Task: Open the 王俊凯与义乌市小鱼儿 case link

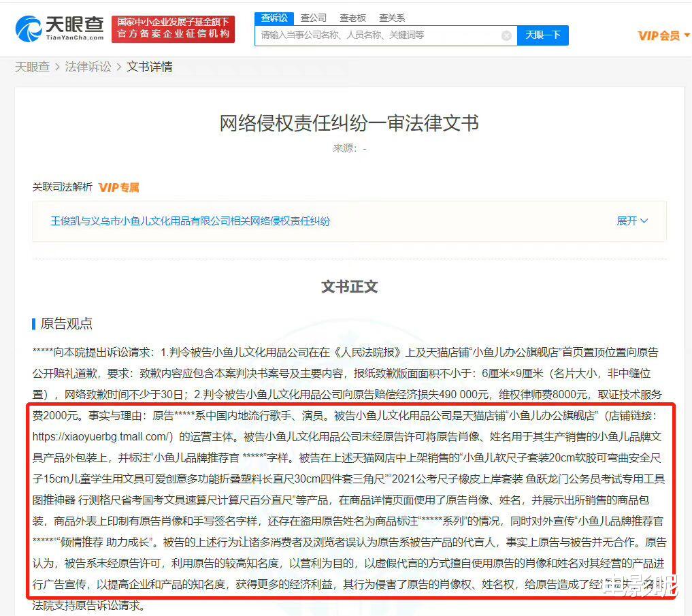Action: [x=191, y=221]
